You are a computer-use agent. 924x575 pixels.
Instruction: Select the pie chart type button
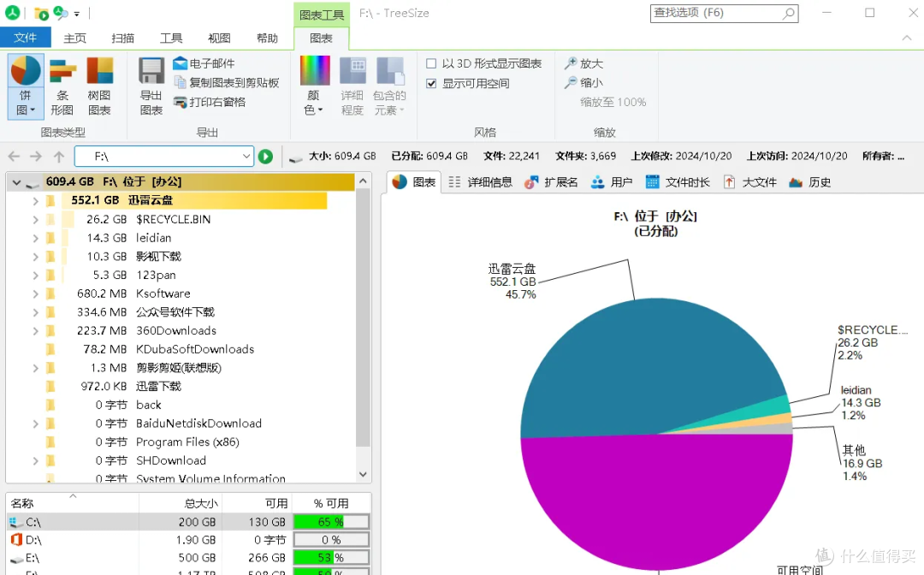26,86
